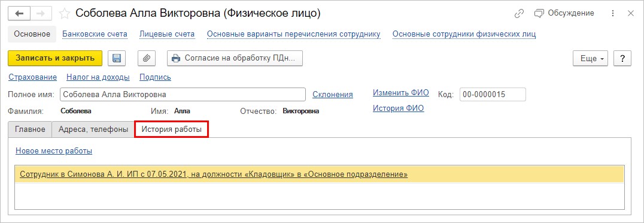Go back with the left arrow button
Screen dimensions: 644x223
(x=20, y=13)
